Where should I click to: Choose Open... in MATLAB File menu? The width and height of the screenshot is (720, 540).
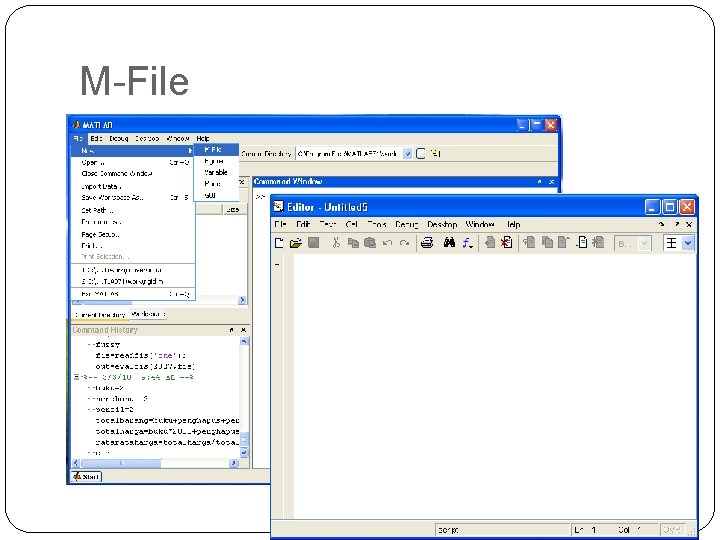click(x=133, y=162)
